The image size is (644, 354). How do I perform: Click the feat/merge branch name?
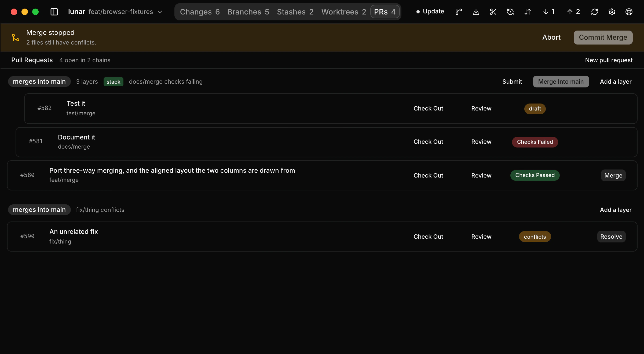click(64, 180)
